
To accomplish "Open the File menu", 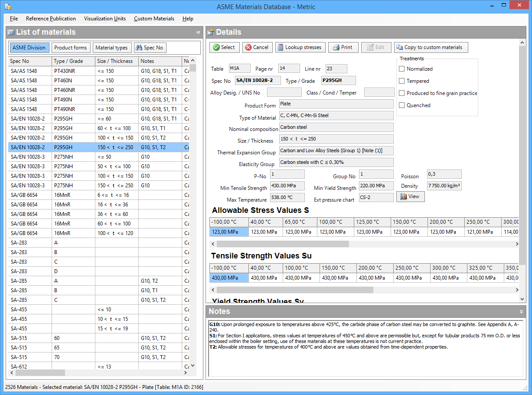I will (x=14, y=19).
